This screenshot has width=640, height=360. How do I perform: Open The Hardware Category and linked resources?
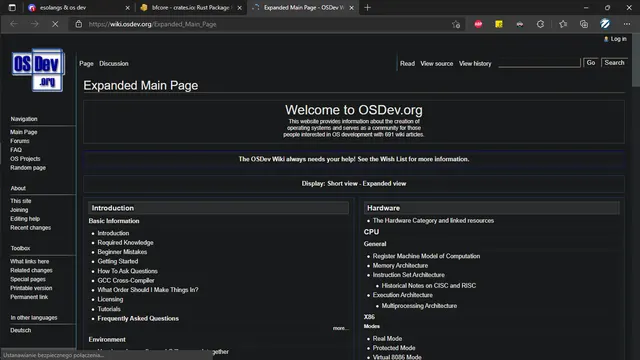tap(433, 221)
